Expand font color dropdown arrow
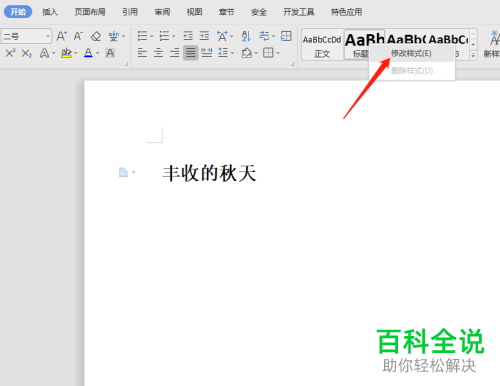Screen dimensions: 500x386 (98, 53)
